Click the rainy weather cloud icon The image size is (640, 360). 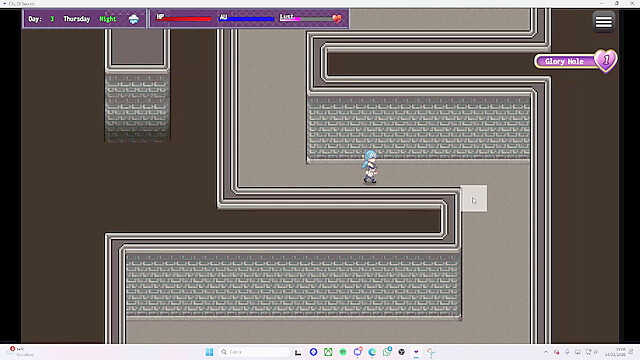pyautogui.click(x=133, y=19)
